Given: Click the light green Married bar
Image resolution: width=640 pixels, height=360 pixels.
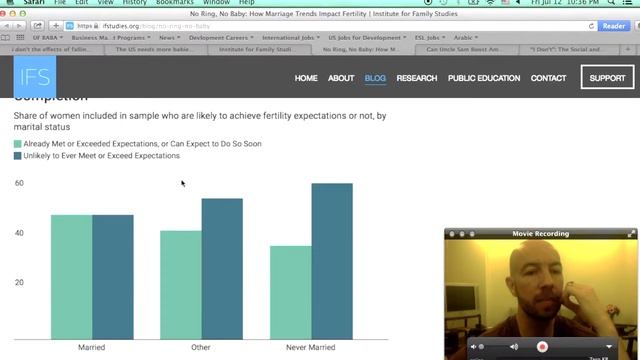Looking at the screenshot, I should (71, 277).
